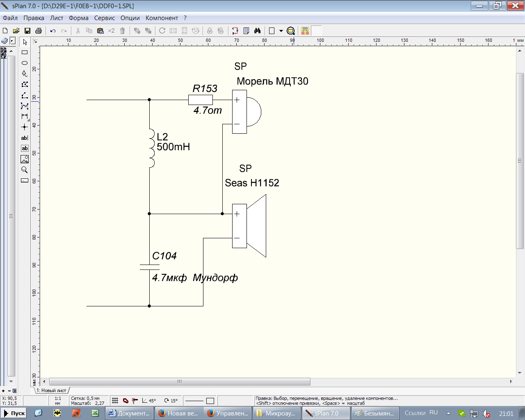Toggle the 15° rotation step

(171, 401)
